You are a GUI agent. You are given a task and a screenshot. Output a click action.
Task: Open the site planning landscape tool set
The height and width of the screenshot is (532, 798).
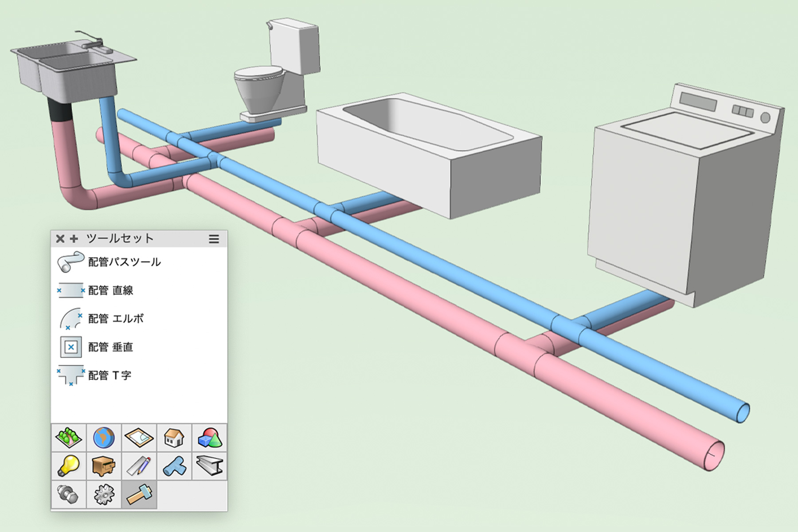click(x=69, y=438)
